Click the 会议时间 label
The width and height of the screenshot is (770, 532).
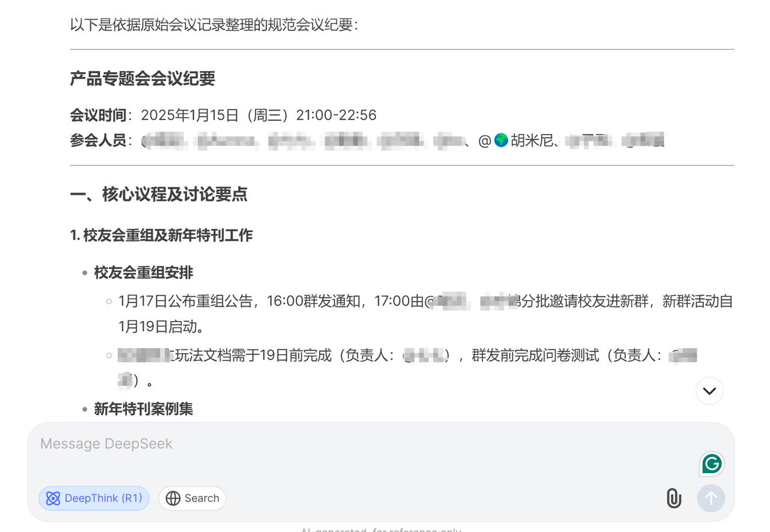(x=98, y=115)
